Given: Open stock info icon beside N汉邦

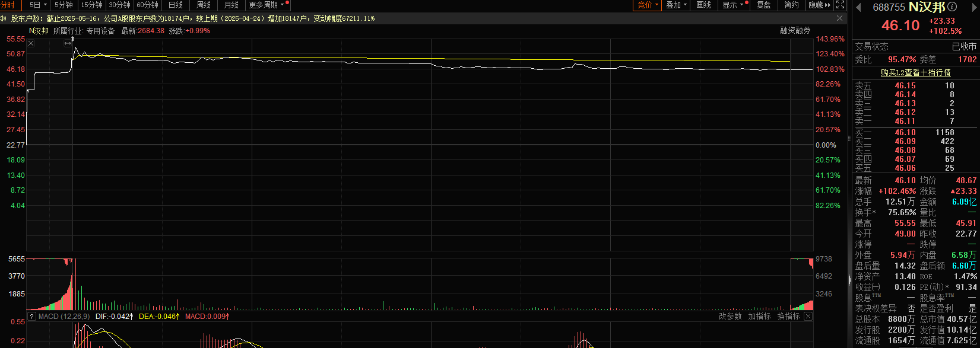Looking at the screenshot, I should tap(953, 7).
